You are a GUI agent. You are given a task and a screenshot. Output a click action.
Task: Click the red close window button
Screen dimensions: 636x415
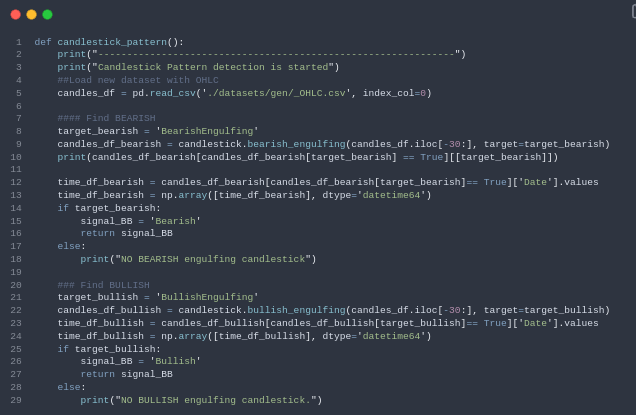click(x=15, y=14)
